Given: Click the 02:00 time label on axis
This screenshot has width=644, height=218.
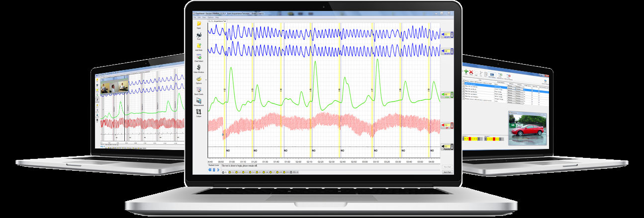Looking at the screenshot, I should click(x=298, y=162).
